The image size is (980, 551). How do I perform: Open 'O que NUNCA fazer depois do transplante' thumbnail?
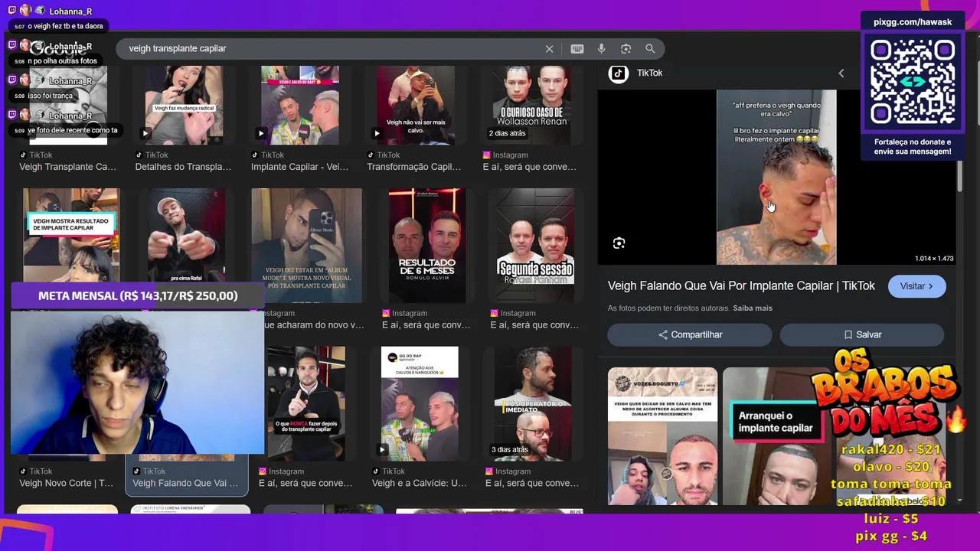(306, 403)
